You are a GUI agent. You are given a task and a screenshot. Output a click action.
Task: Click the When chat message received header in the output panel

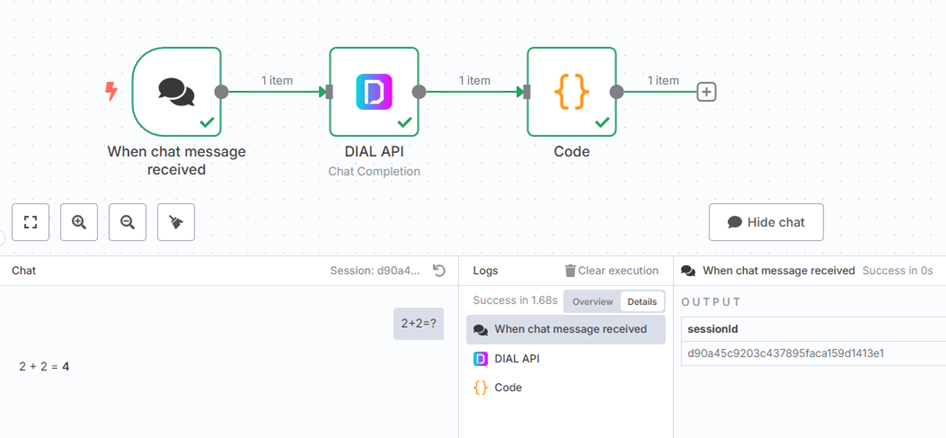[779, 270]
